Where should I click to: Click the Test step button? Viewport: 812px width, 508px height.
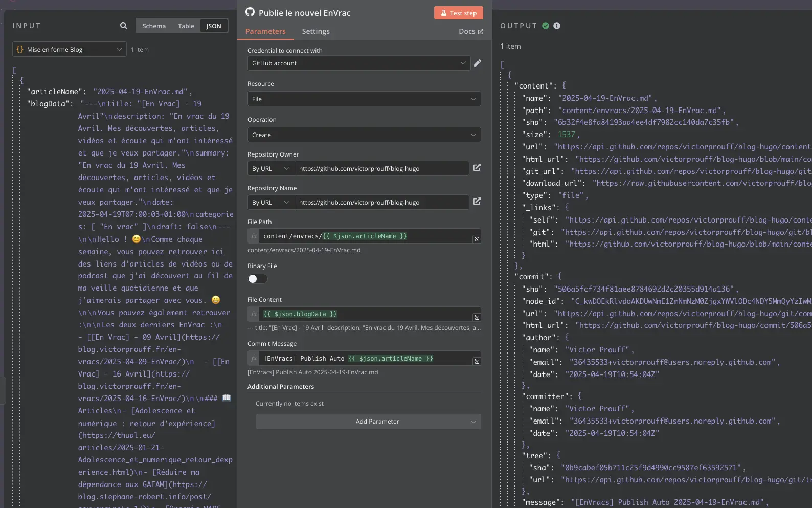[x=459, y=13]
